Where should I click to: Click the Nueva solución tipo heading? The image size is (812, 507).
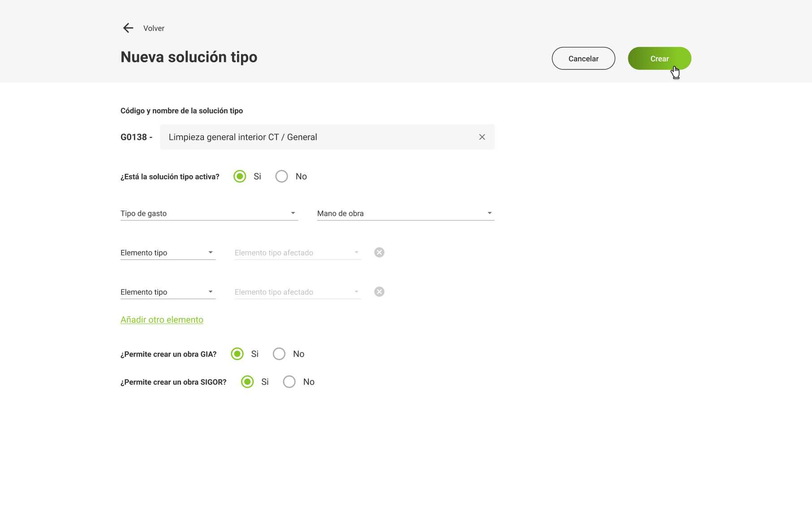point(189,57)
